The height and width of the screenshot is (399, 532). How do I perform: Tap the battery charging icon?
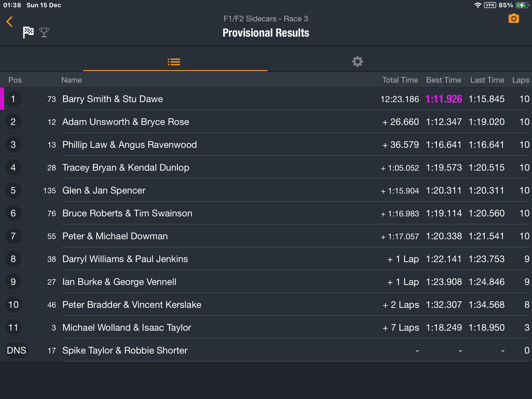(x=522, y=5)
